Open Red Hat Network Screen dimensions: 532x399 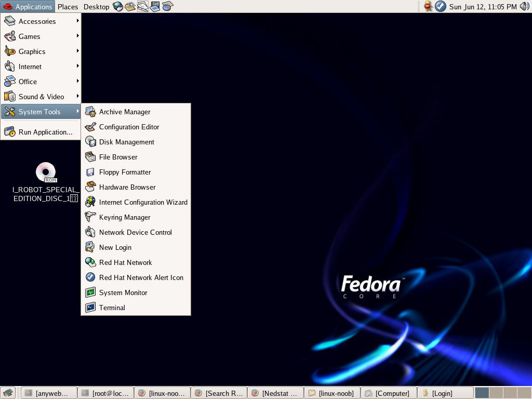pos(136,262)
